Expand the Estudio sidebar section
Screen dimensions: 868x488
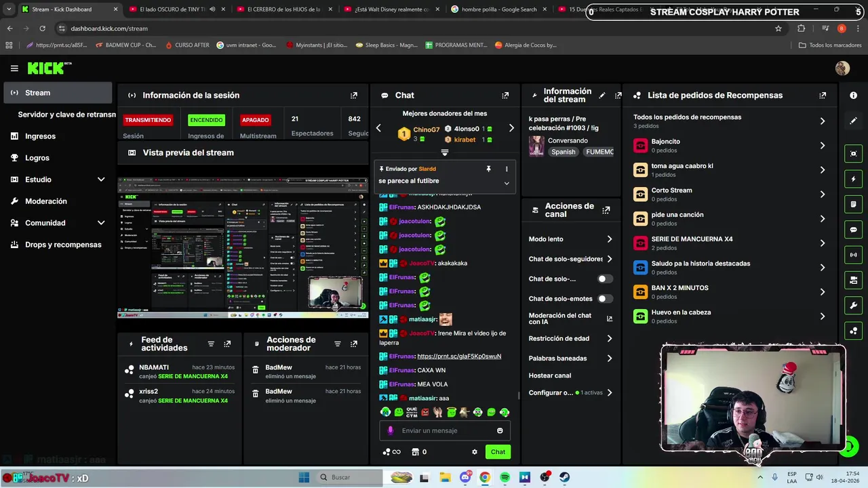101,180
